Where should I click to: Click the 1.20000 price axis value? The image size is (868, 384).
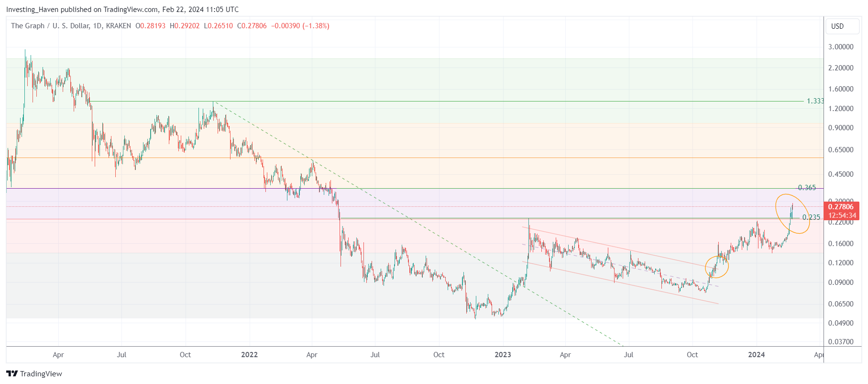pos(841,109)
